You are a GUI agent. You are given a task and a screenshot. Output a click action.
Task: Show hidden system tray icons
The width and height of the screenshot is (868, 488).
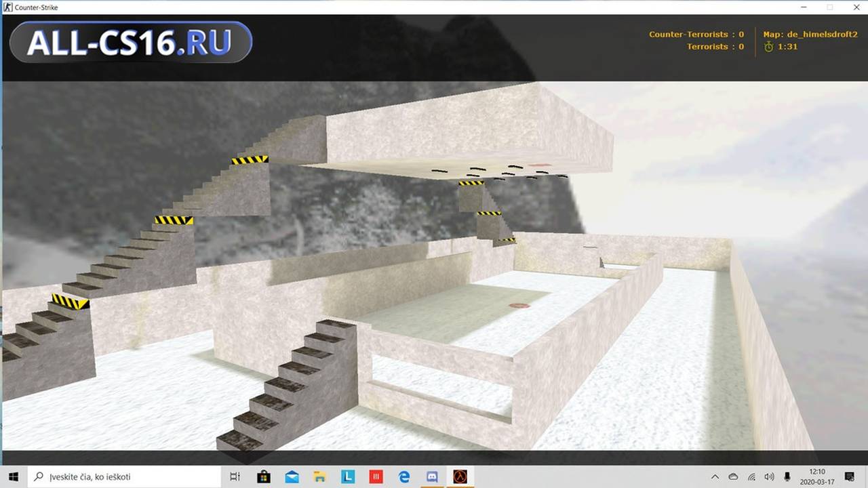click(715, 476)
